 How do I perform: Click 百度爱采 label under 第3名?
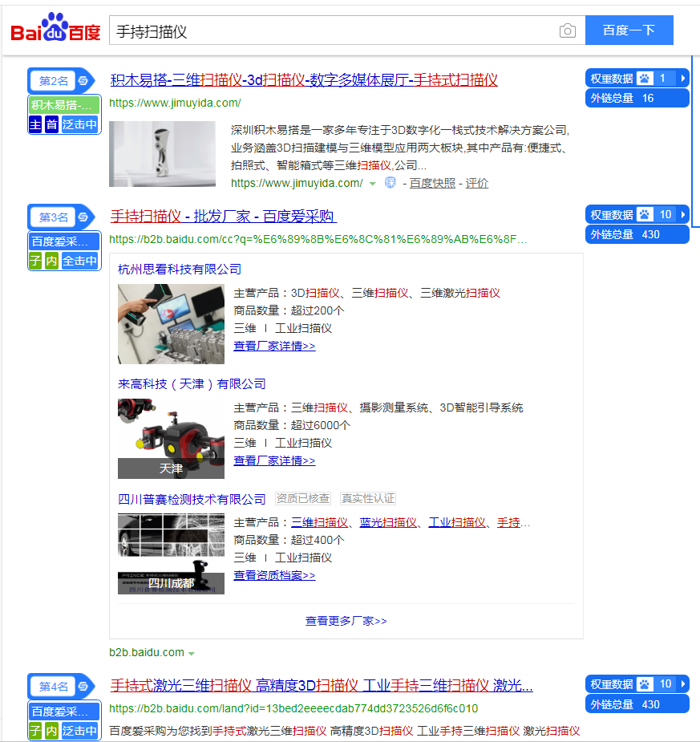pos(64,241)
